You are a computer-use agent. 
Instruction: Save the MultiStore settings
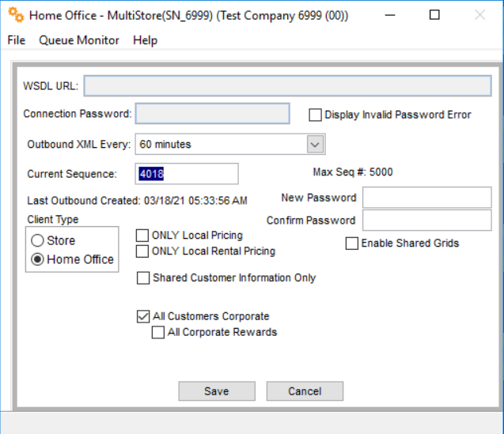(217, 391)
